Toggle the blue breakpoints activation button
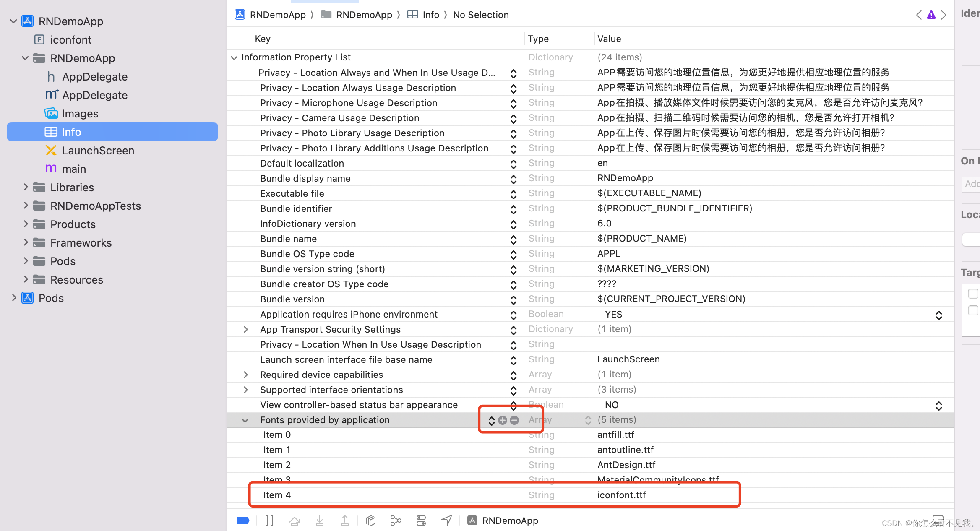Viewport: 980px width, 531px height. 243,521
